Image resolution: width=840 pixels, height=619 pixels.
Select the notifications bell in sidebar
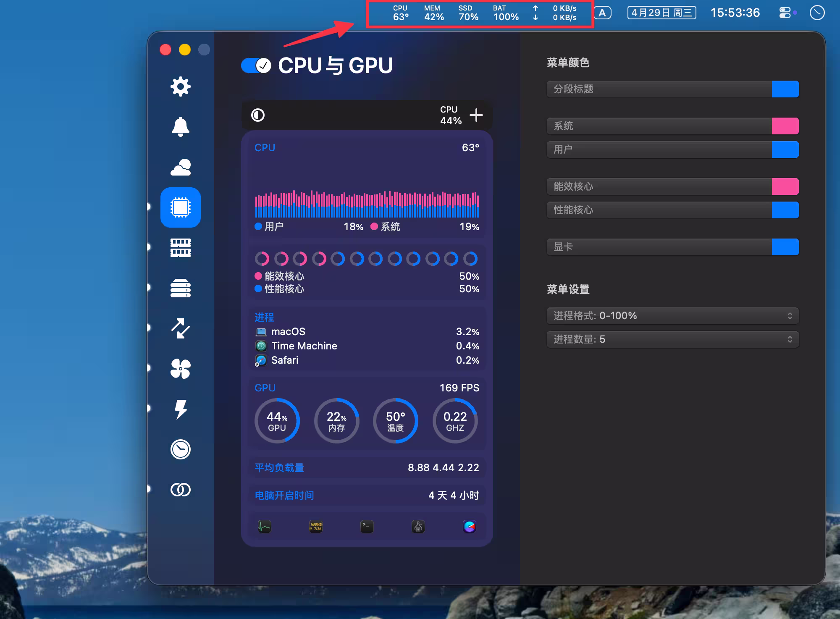[180, 126]
